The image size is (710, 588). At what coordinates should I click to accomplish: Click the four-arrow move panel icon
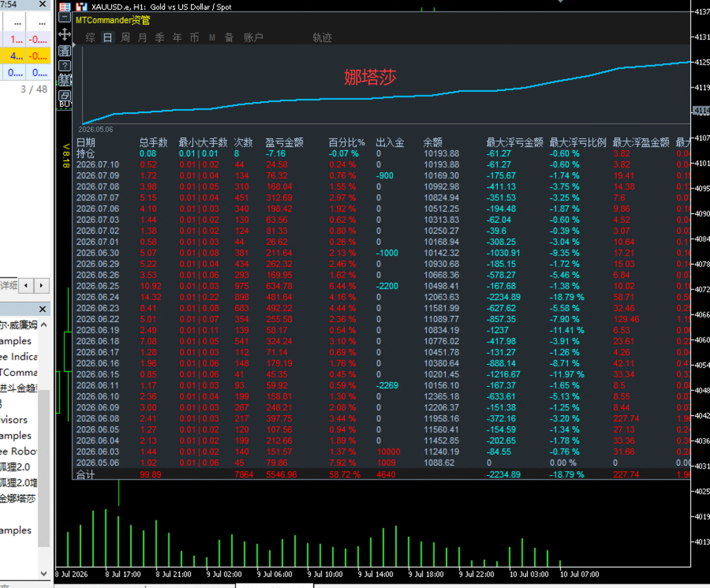click(64, 34)
